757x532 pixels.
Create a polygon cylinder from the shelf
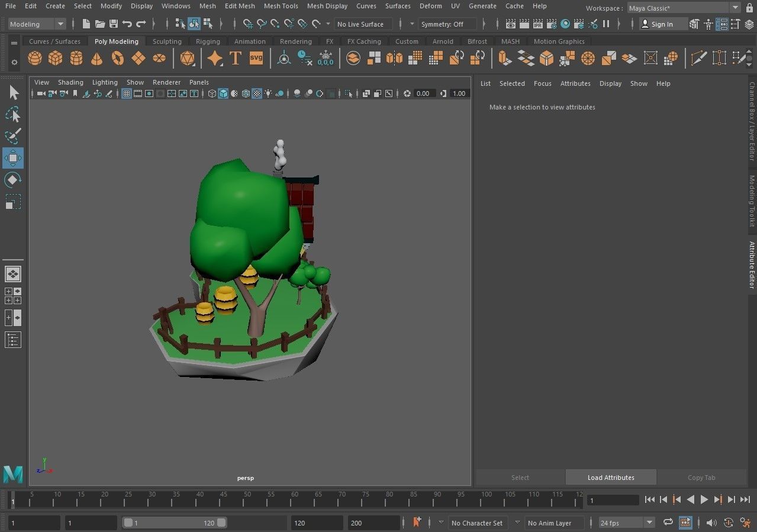click(x=76, y=58)
